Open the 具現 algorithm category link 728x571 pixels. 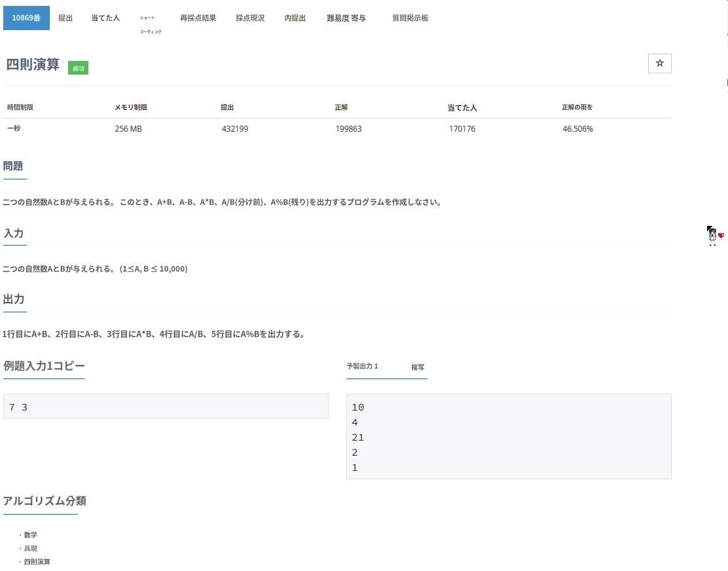(31, 549)
